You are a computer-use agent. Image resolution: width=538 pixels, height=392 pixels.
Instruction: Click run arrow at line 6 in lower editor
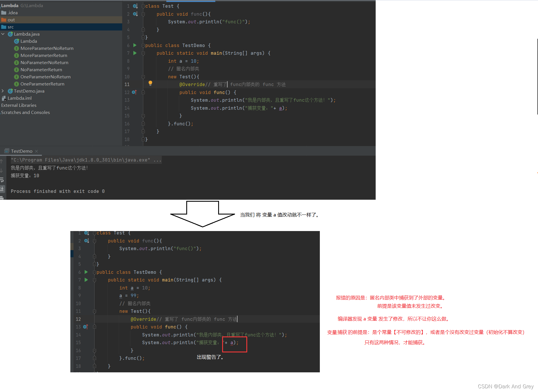point(86,272)
